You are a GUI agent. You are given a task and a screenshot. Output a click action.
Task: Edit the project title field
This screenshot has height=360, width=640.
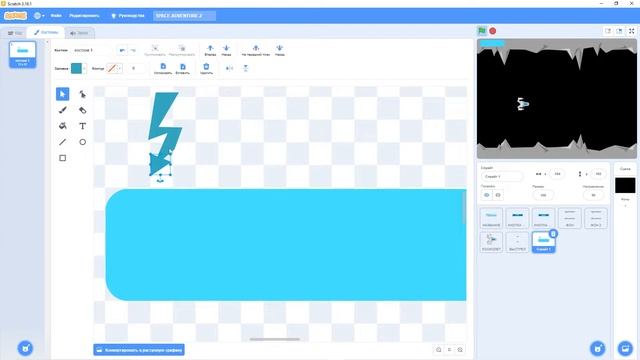[x=184, y=16]
